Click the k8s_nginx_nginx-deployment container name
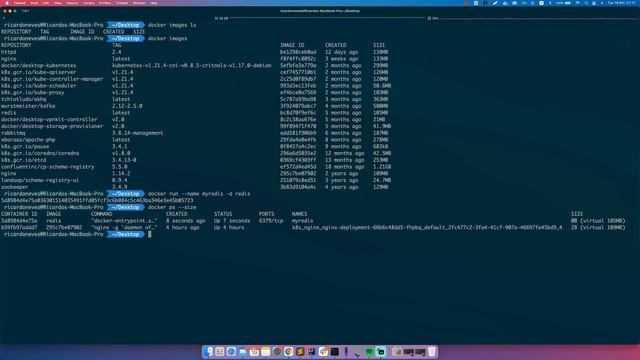The height and width of the screenshot is (360, 640). pos(427,227)
